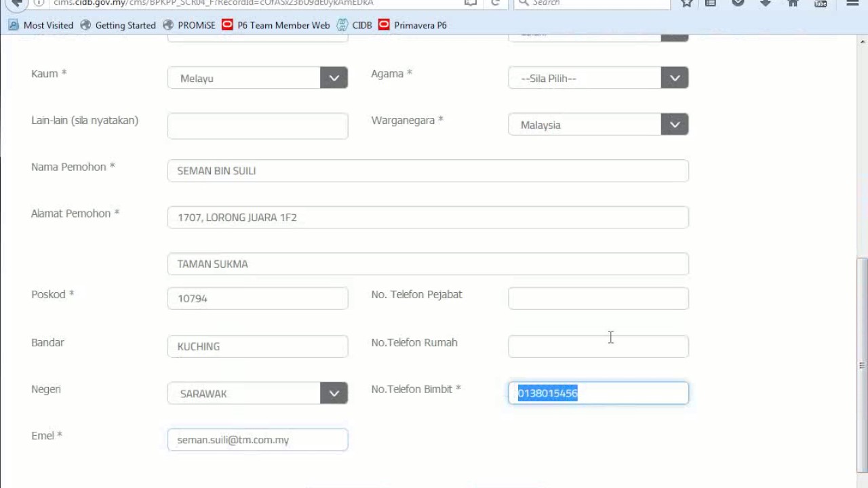Click the 'Nama Pemohon *' label
The image size is (868, 488).
coord(73,167)
